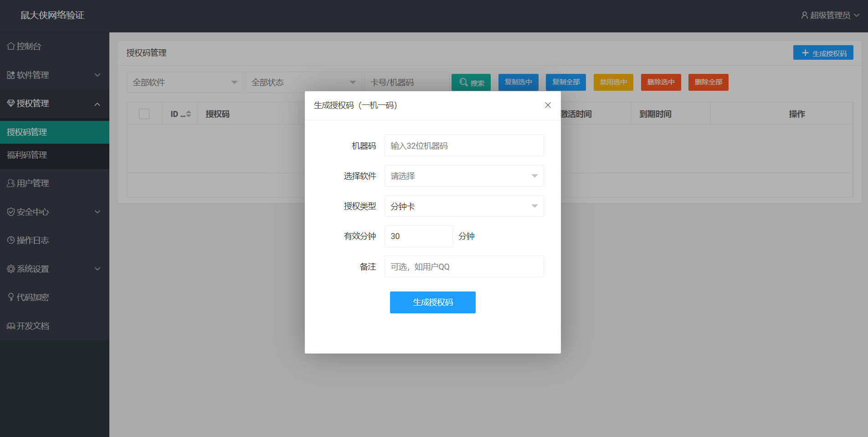Click the clock icon beside 操作日志

pyautogui.click(x=11, y=240)
